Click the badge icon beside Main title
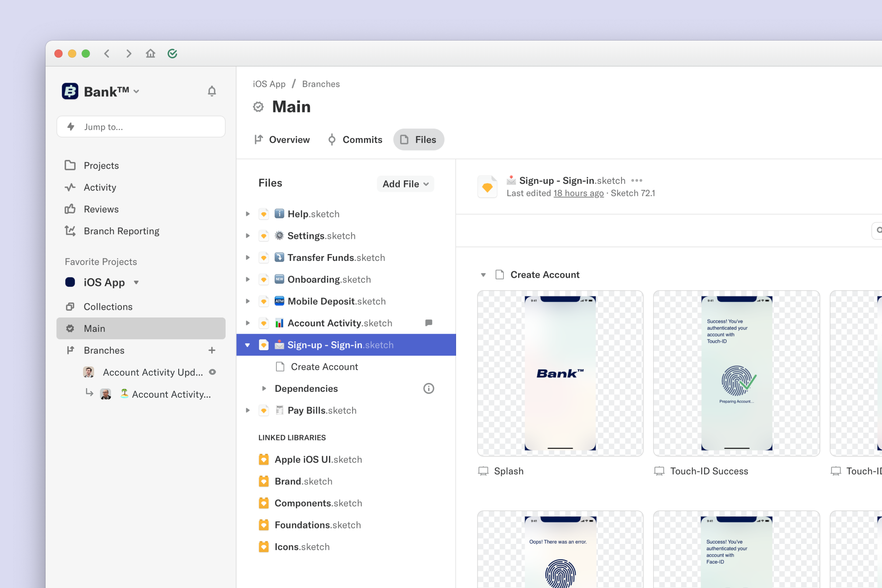882x588 pixels. (258, 107)
